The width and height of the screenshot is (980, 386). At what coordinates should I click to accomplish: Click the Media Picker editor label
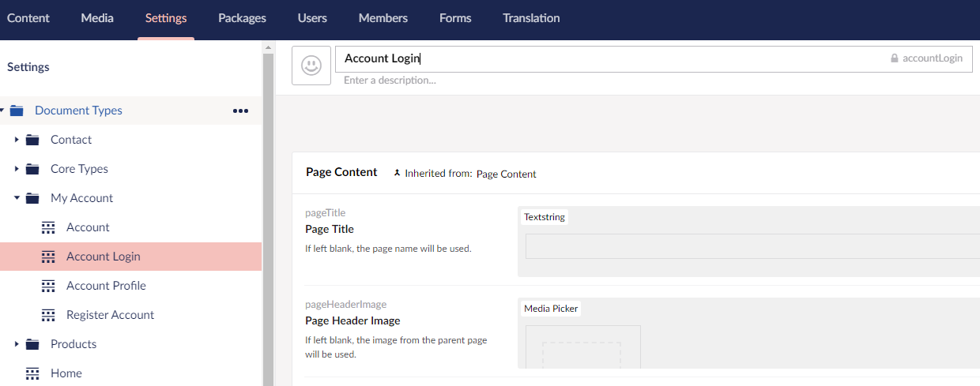(x=551, y=309)
